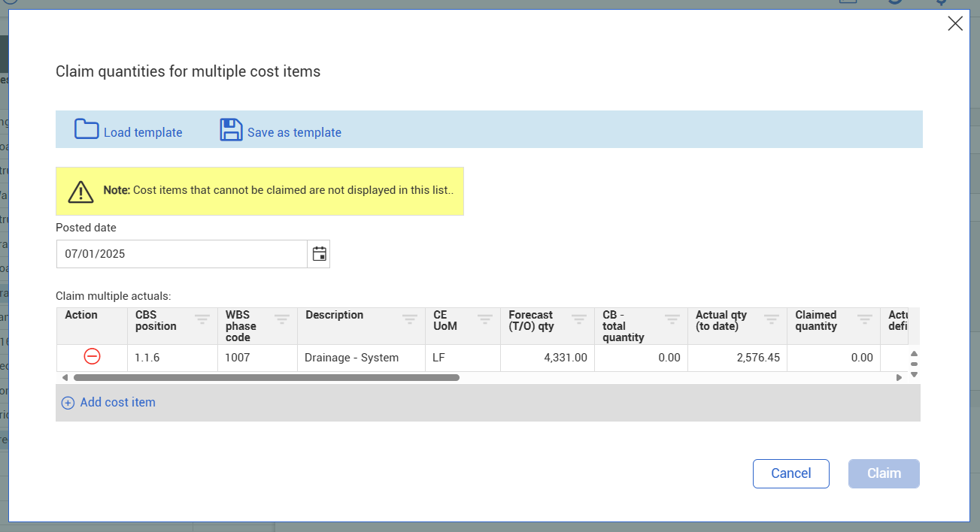
Task: Click the Save as template disk icon
Action: pyautogui.click(x=231, y=130)
